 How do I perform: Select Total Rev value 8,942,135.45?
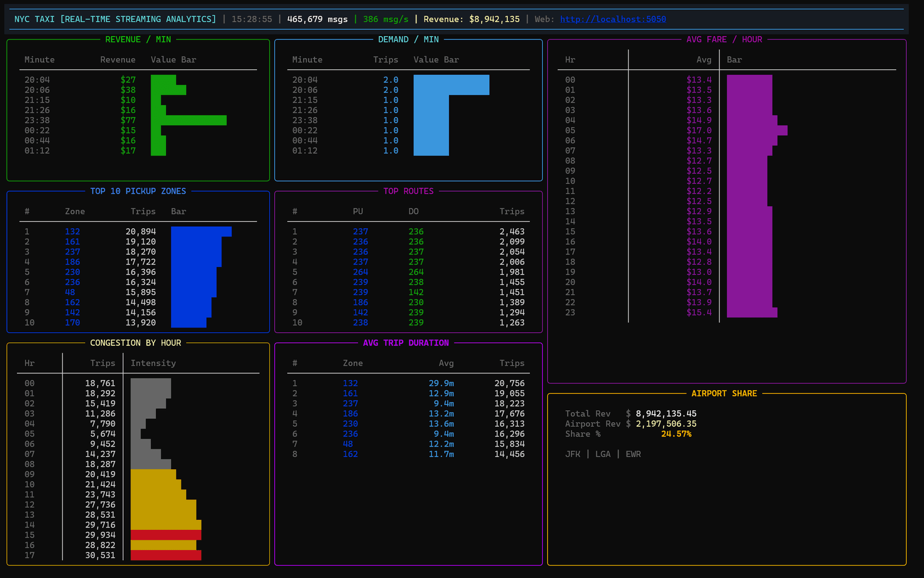[x=666, y=414]
